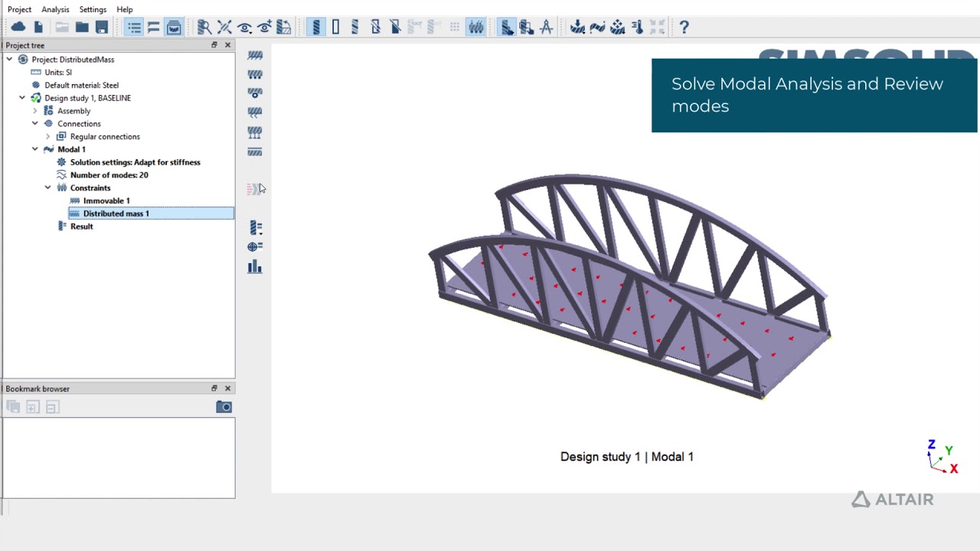The height and width of the screenshot is (551, 980).
Task: Click the four-arrow inertial load icon
Action: [x=617, y=28]
